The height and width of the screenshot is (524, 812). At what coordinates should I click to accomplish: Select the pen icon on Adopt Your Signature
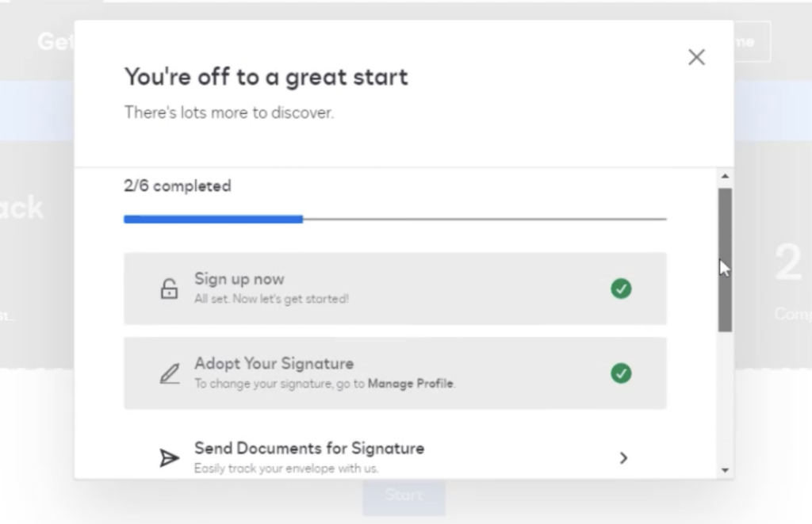click(x=169, y=373)
